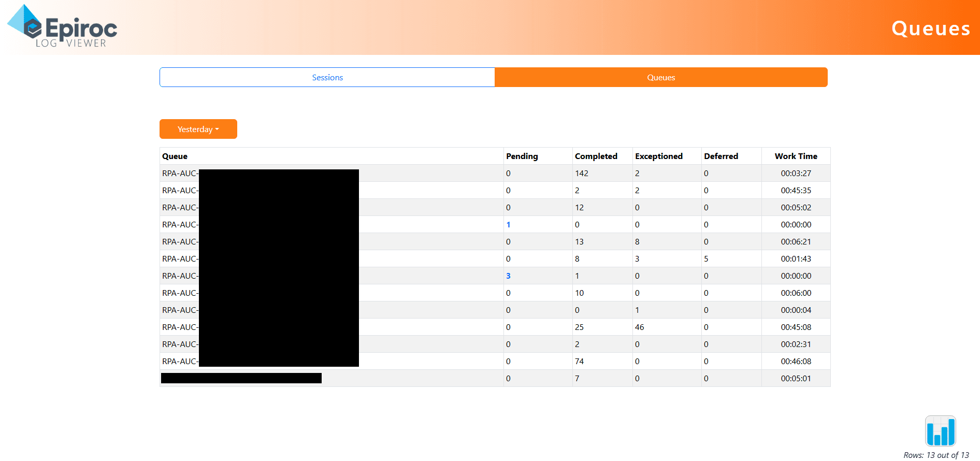Open the pending count link showing 3

508,276
